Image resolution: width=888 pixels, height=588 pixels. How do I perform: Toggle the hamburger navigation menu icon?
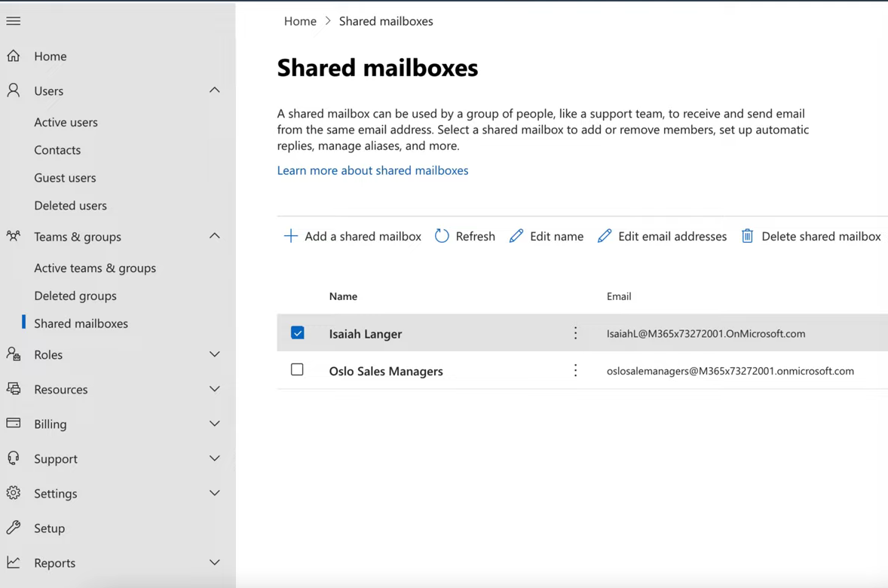pos(14,21)
